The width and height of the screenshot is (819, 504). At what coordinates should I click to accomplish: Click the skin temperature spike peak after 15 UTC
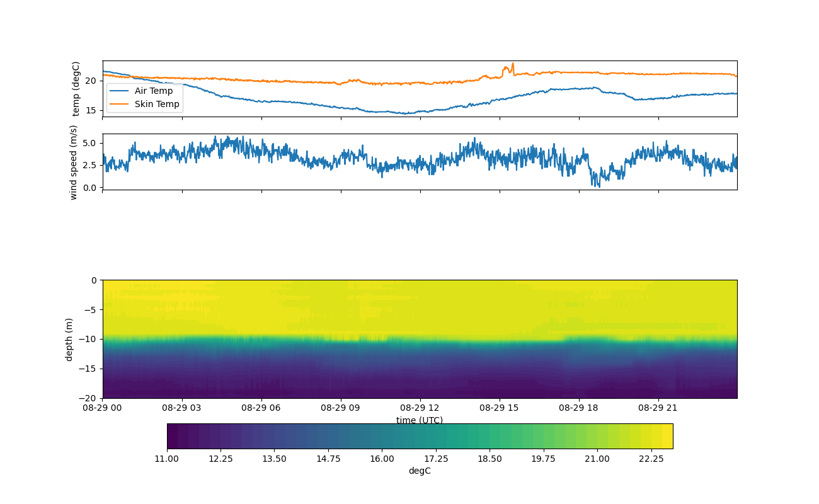pyautogui.click(x=512, y=64)
